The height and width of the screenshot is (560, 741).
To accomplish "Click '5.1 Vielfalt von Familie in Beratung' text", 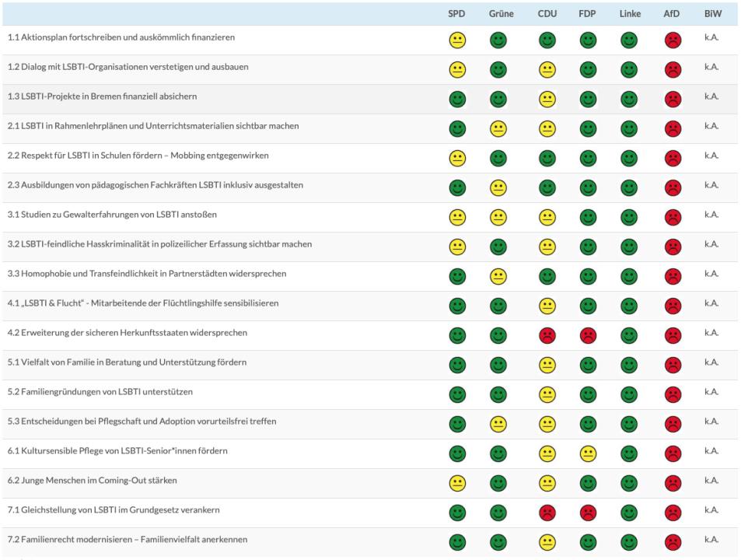I will pyautogui.click(x=127, y=362).
